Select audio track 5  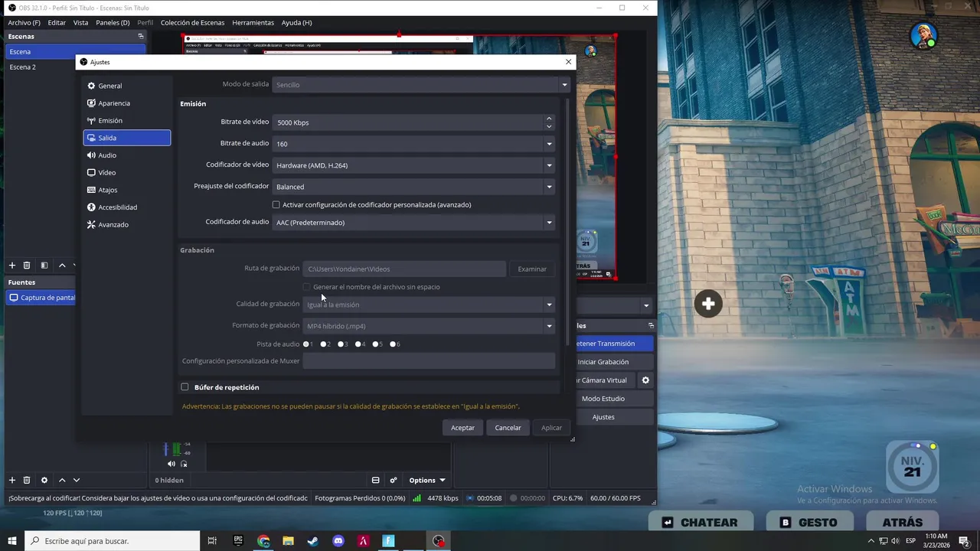click(375, 344)
